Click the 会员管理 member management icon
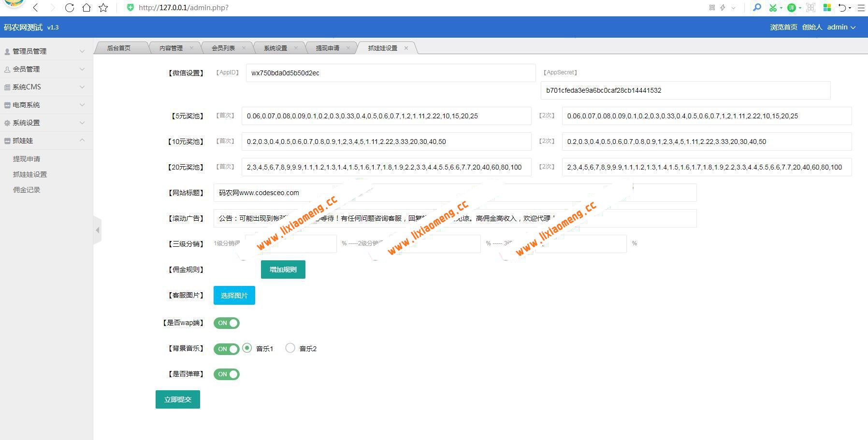Screen dimensions: 868x440 coord(7,69)
